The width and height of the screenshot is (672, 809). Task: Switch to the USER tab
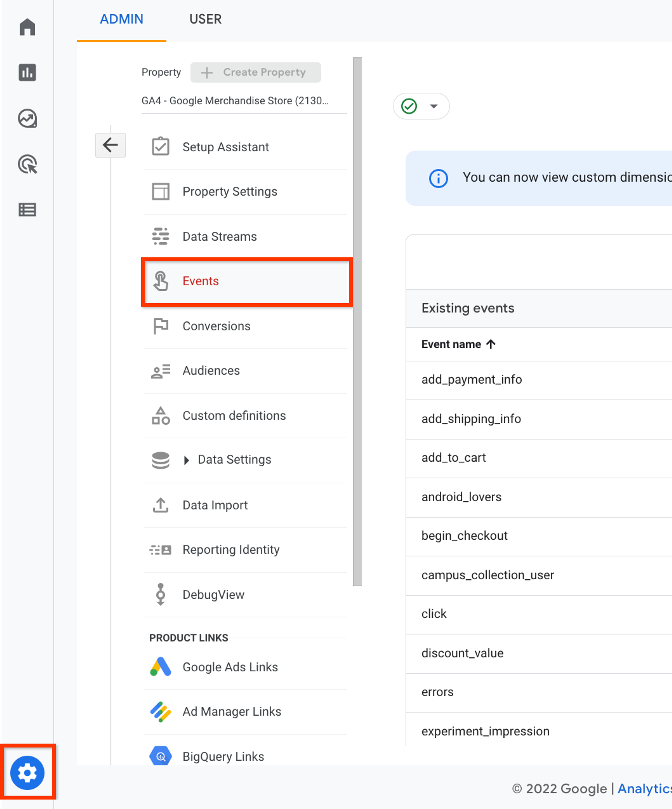[x=205, y=19]
